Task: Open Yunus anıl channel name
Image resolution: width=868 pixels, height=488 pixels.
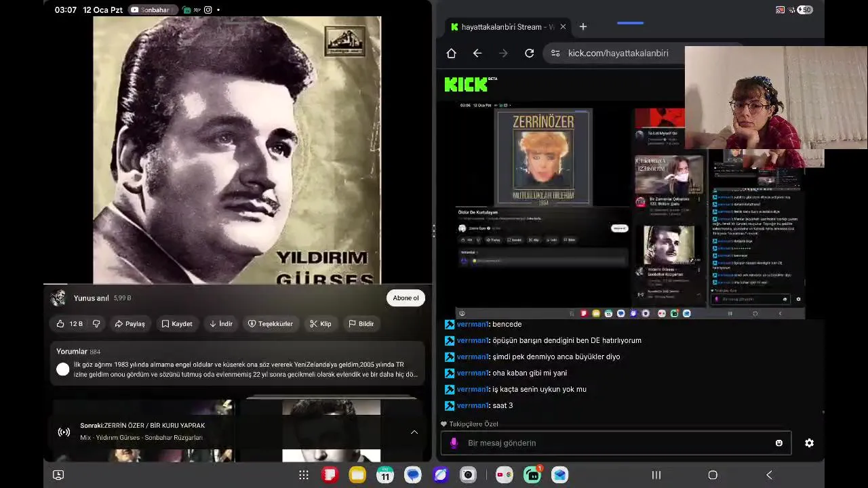Action: [x=91, y=298]
